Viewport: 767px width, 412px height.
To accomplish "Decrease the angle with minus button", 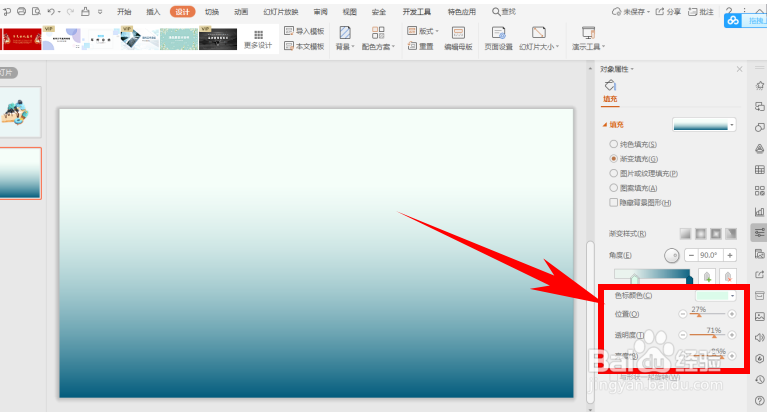I will point(691,255).
